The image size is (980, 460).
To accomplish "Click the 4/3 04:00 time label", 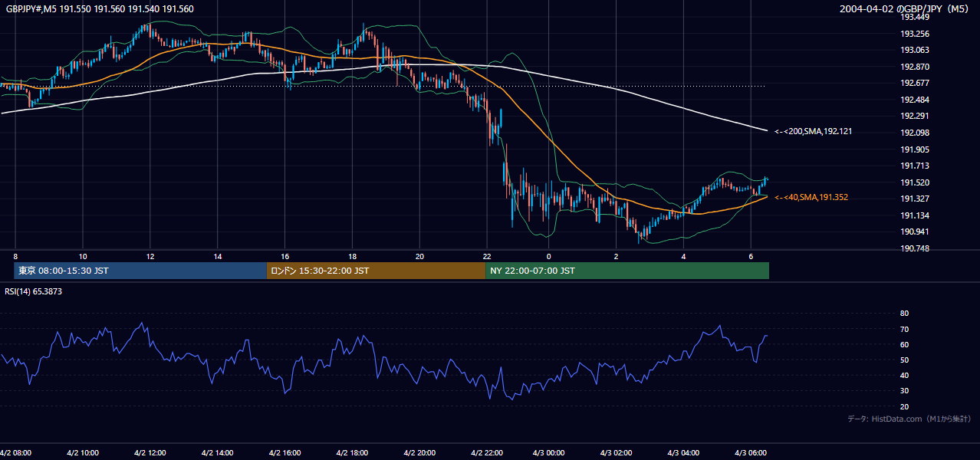I will [683, 452].
